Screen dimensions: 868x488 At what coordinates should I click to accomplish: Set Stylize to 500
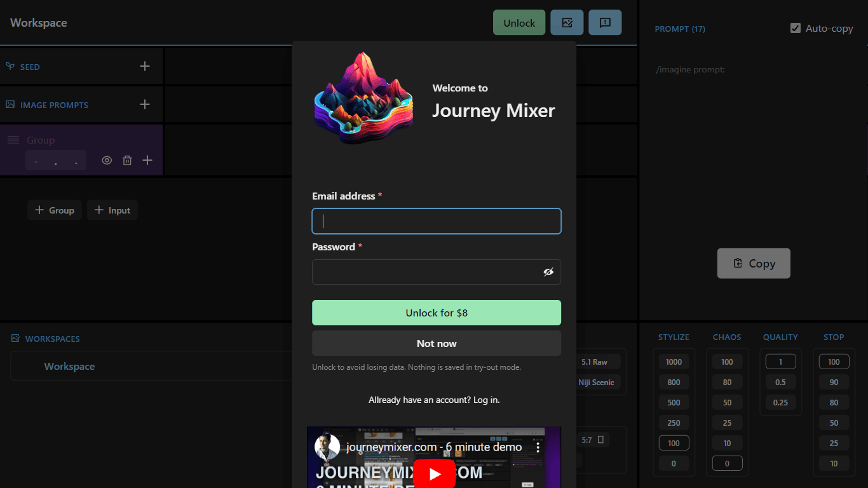[674, 403]
